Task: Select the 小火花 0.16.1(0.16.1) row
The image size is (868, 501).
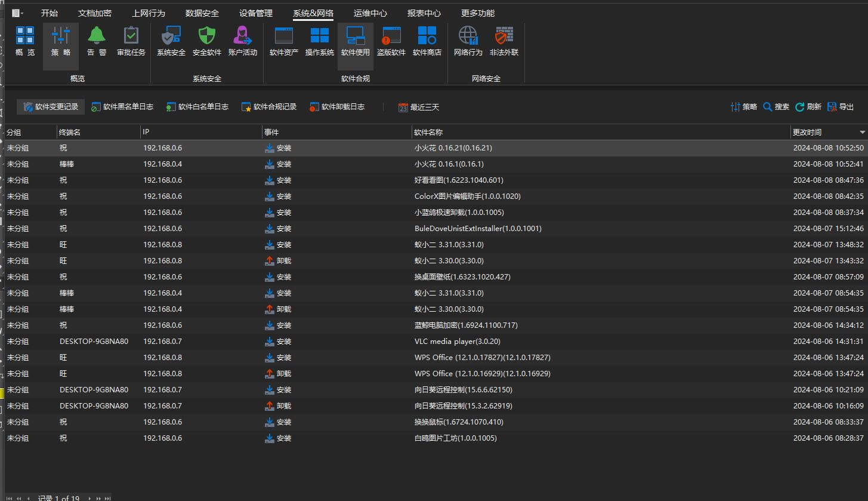Action: point(436,164)
